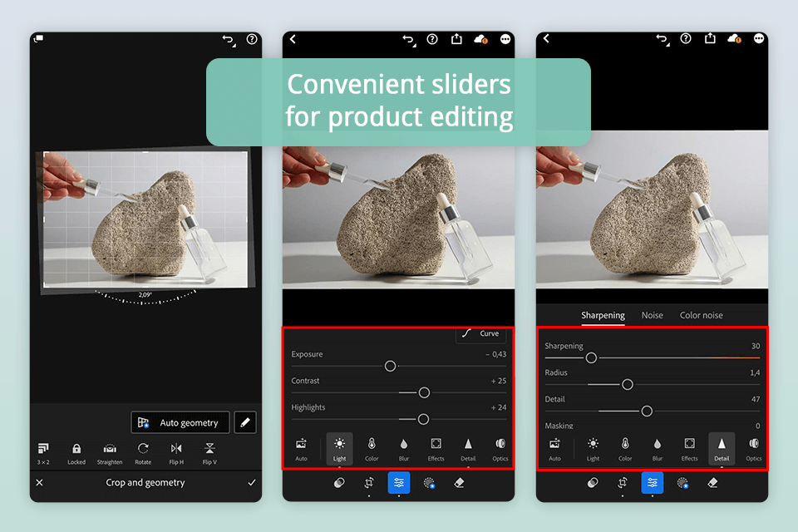
Task: Click the Detail slider handle
Action: (647, 411)
